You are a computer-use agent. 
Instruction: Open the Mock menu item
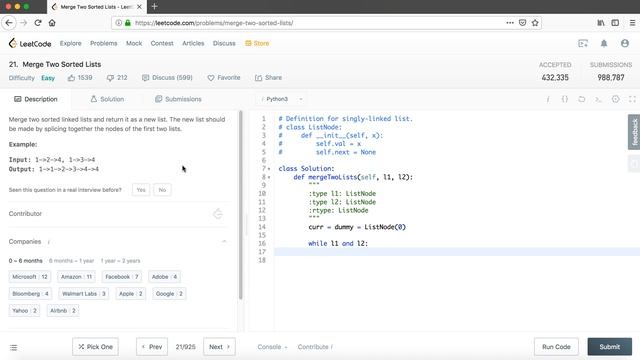[134, 43]
